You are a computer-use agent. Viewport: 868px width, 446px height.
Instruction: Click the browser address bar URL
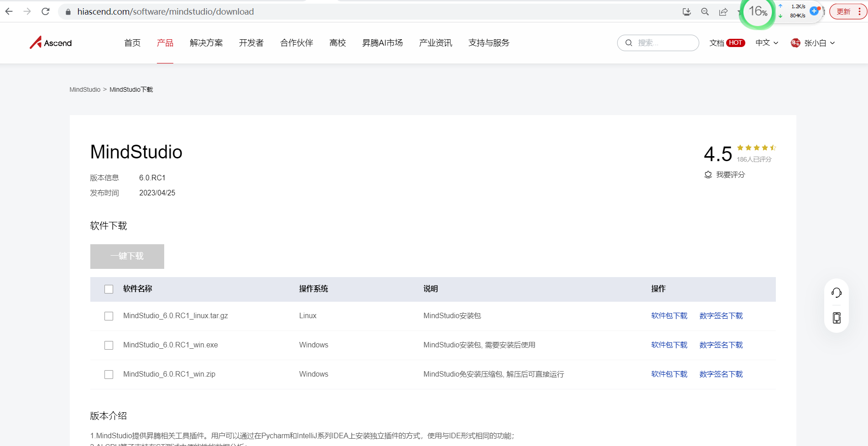tap(166, 12)
